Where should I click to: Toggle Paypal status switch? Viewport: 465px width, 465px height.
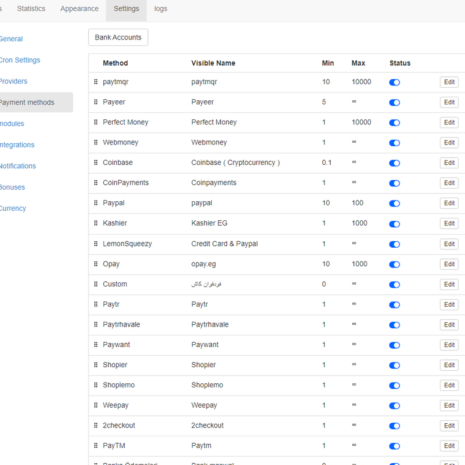coord(394,203)
